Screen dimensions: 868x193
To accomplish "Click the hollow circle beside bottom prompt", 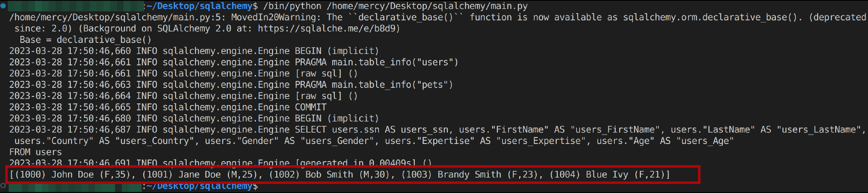I will pos(3,186).
